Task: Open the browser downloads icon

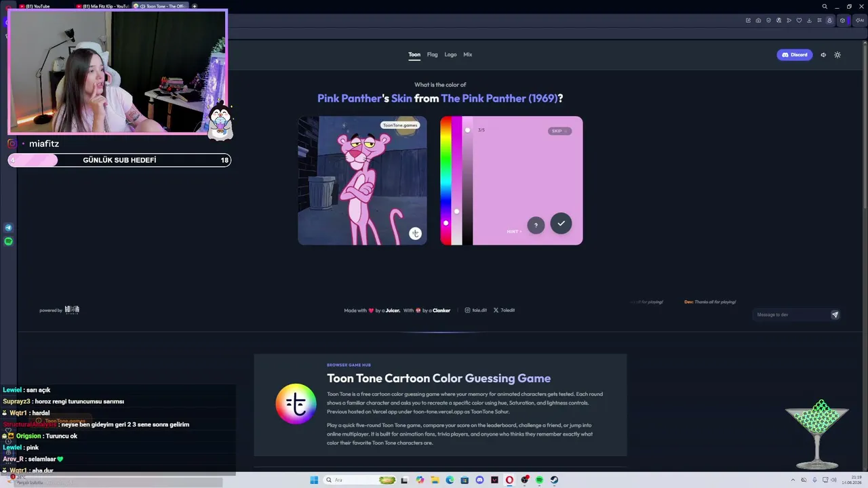Action: [x=809, y=20]
